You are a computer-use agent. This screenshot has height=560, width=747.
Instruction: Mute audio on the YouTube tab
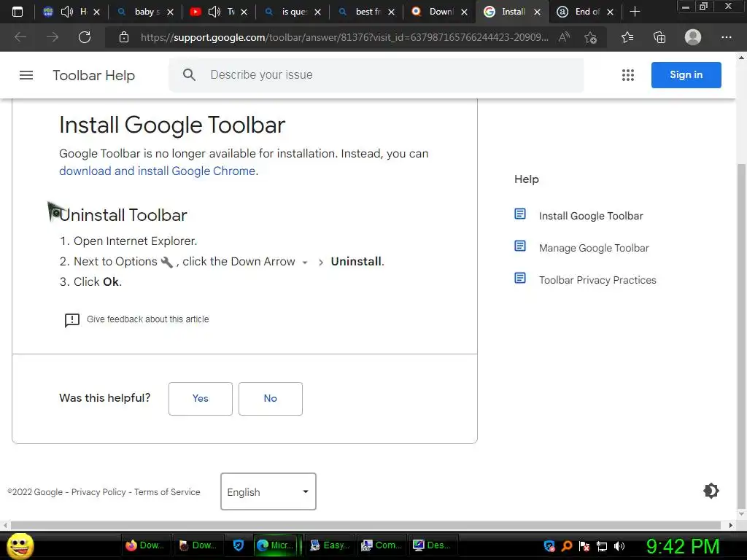pos(214,12)
